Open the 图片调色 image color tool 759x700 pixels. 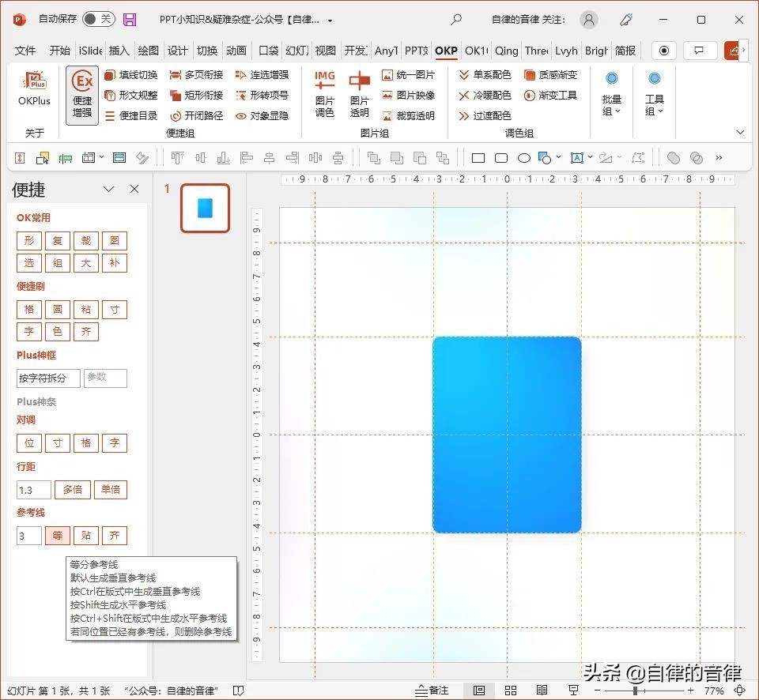click(x=324, y=93)
